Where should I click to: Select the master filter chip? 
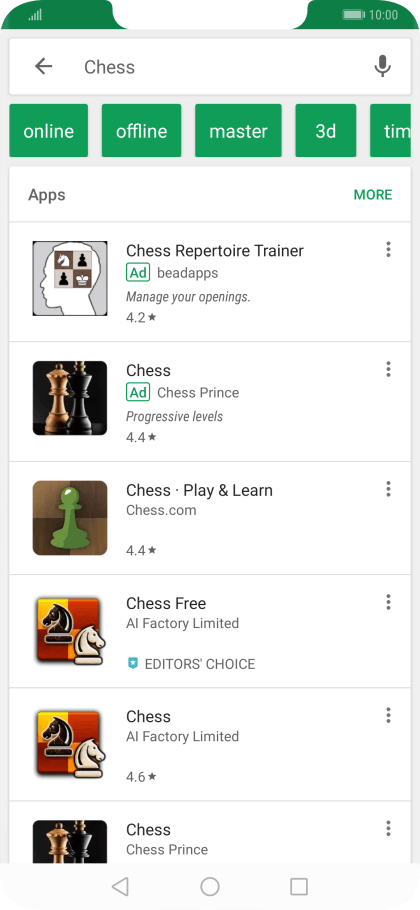238,131
